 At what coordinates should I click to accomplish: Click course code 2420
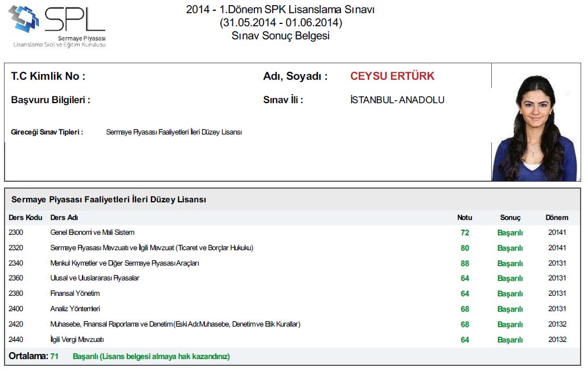pyautogui.click(x=16, y=324)
